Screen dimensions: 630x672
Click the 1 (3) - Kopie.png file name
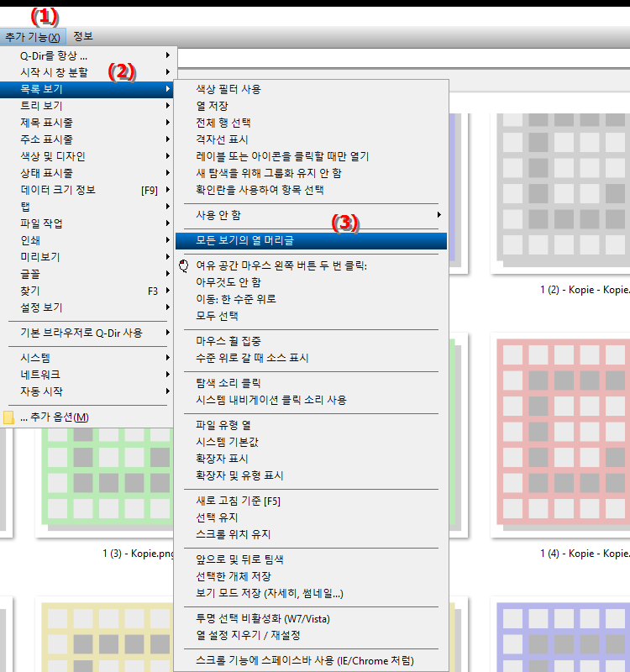pos(139,554)
